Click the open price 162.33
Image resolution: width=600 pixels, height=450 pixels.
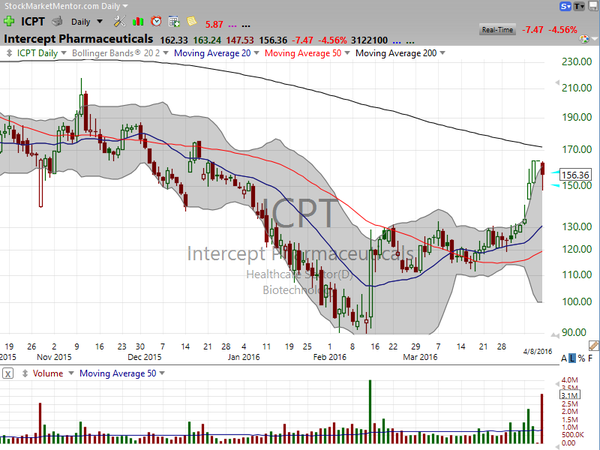174,40
